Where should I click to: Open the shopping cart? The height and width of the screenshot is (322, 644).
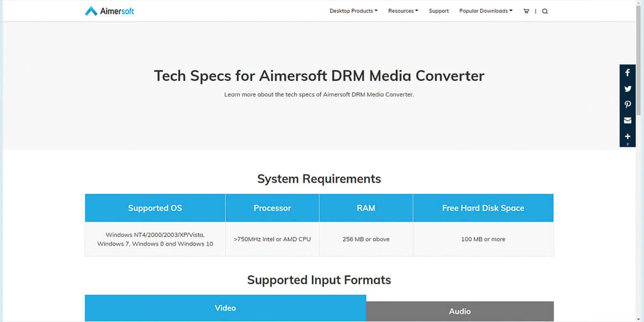[526, 11]
